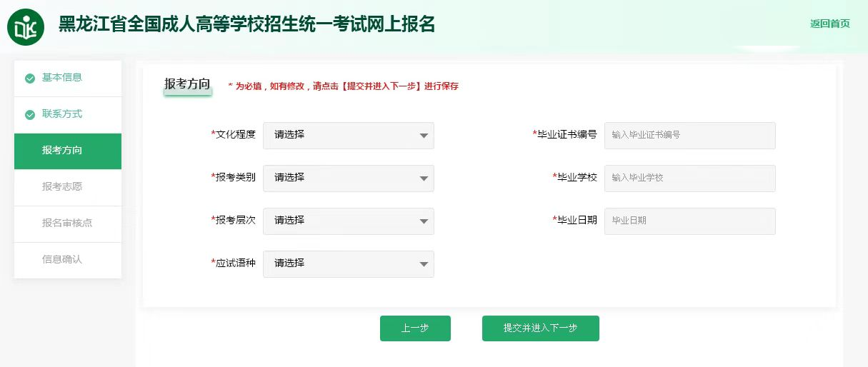Click the 上一步 button
Image resolution: width=868 pixels, height=367 pixels.
click(x=415, y=328)
